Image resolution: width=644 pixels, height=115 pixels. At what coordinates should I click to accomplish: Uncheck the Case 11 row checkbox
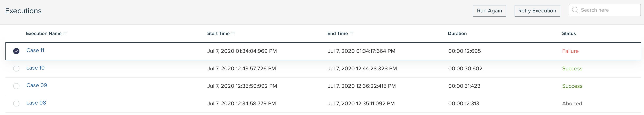[x=16, y=51]
